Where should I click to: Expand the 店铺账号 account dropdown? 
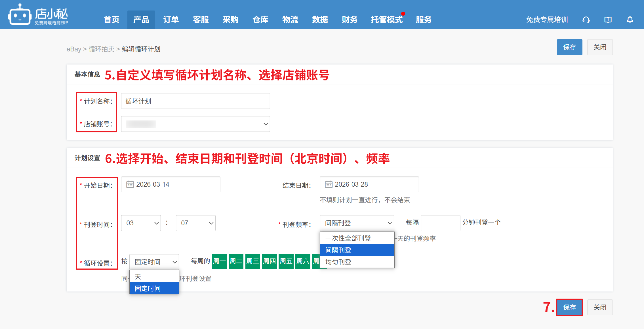[x=195, y=124]
